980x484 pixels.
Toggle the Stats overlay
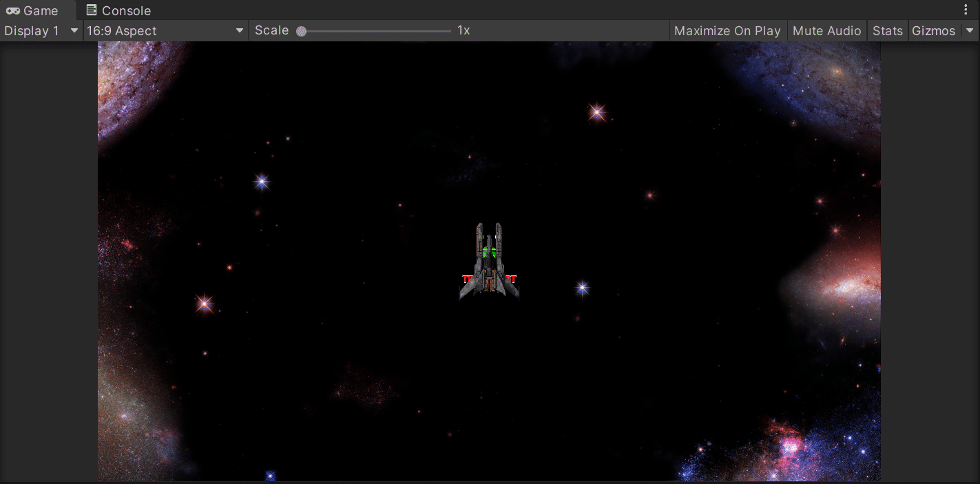(x=887, y=30)
